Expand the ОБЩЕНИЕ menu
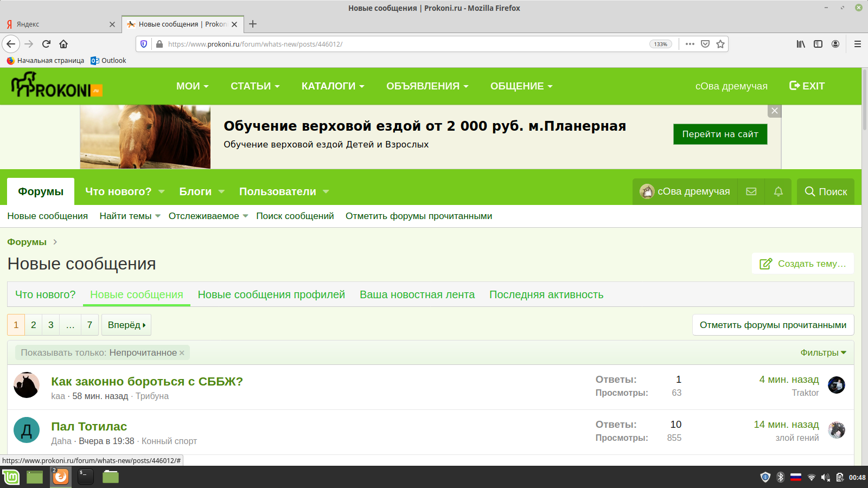 coord(521,86)
